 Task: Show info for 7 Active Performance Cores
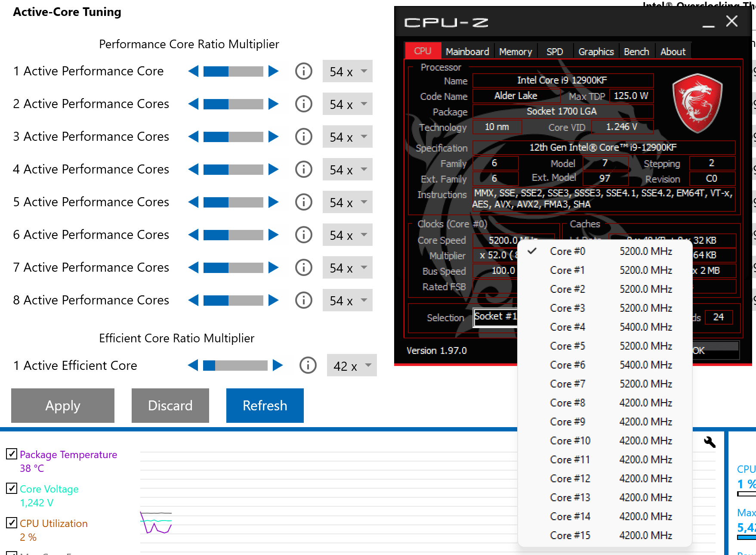click(304, 267)
